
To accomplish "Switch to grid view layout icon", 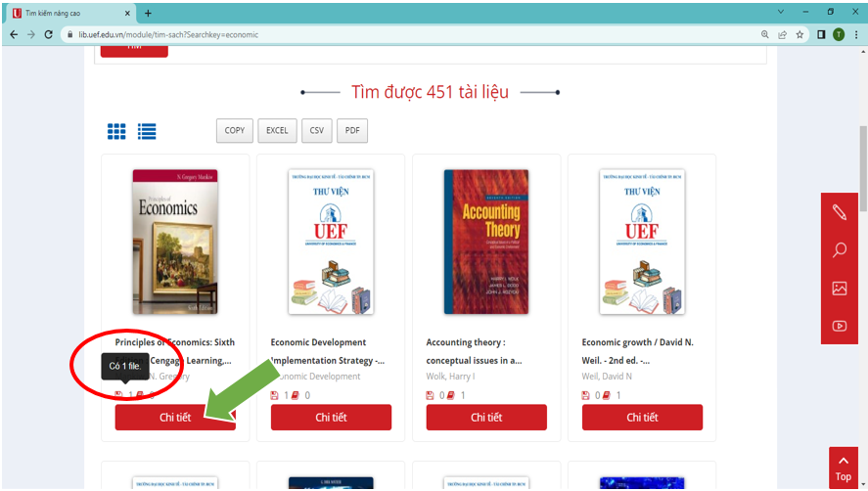I will pyautogui.click(x=116, y=131).
